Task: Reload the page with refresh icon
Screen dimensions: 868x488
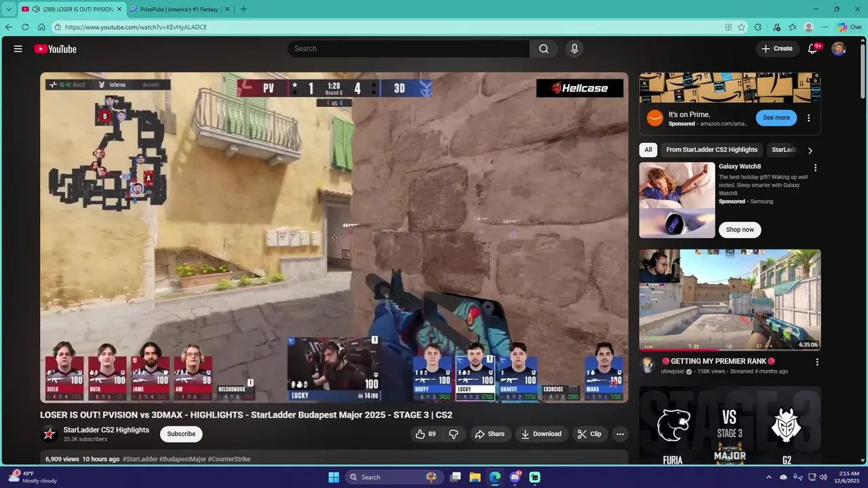Action: point(25,27)
